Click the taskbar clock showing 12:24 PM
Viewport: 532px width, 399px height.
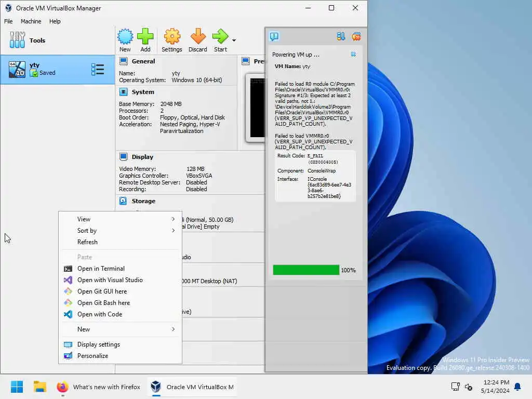[x=495, y=387]
